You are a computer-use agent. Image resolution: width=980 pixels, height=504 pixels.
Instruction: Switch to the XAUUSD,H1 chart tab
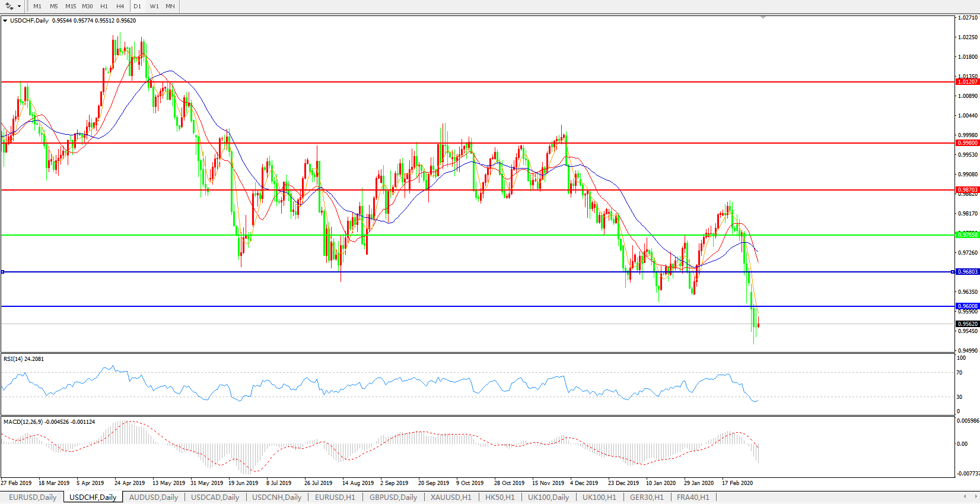451,497
